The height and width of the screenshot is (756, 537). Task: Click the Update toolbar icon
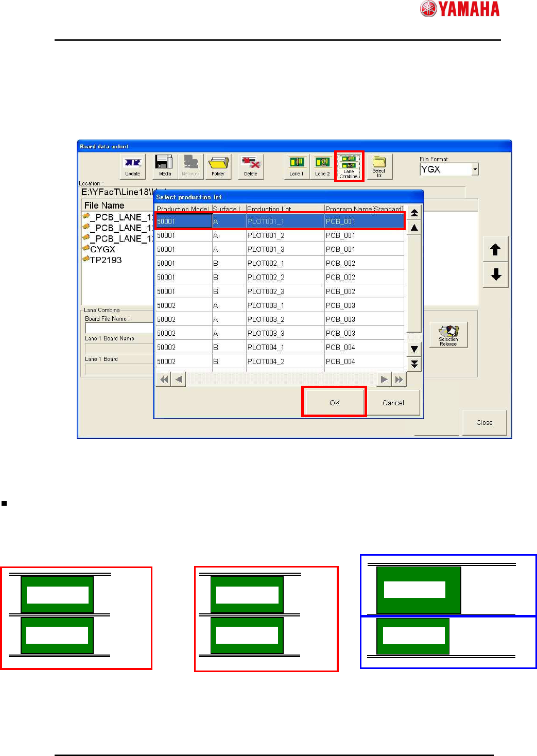coord(133,166)
